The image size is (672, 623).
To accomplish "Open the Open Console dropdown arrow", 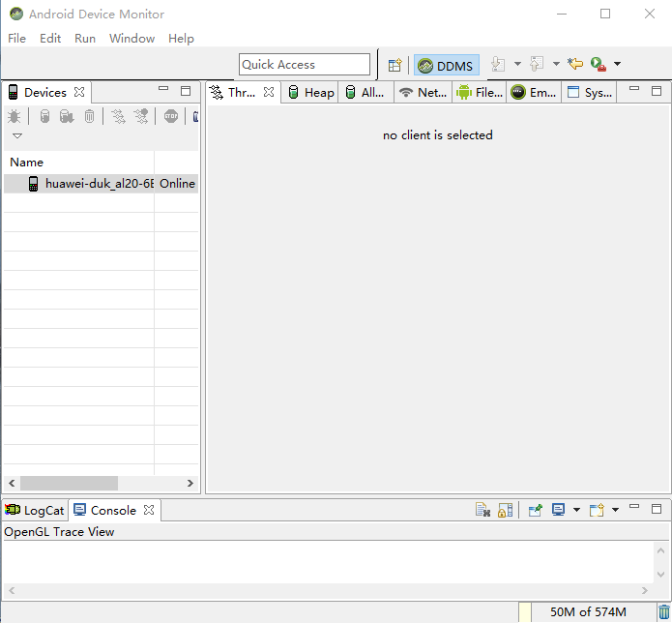I will point(615,510).
